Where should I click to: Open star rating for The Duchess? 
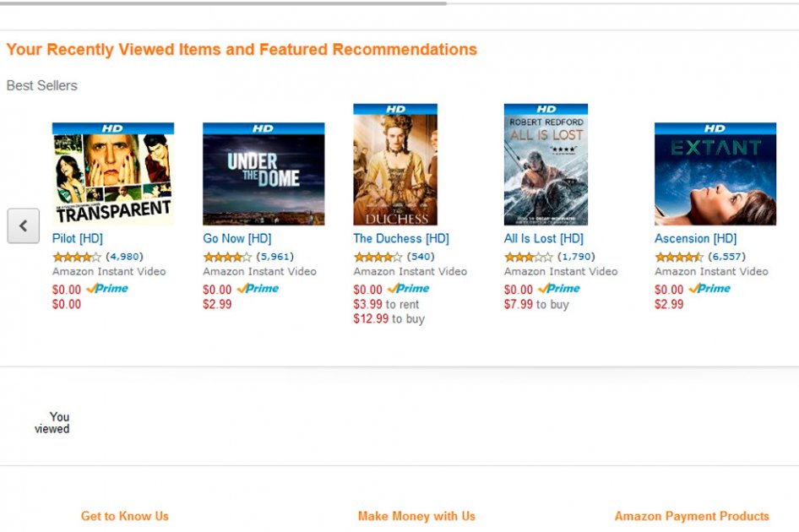click(x=378, y=257)
